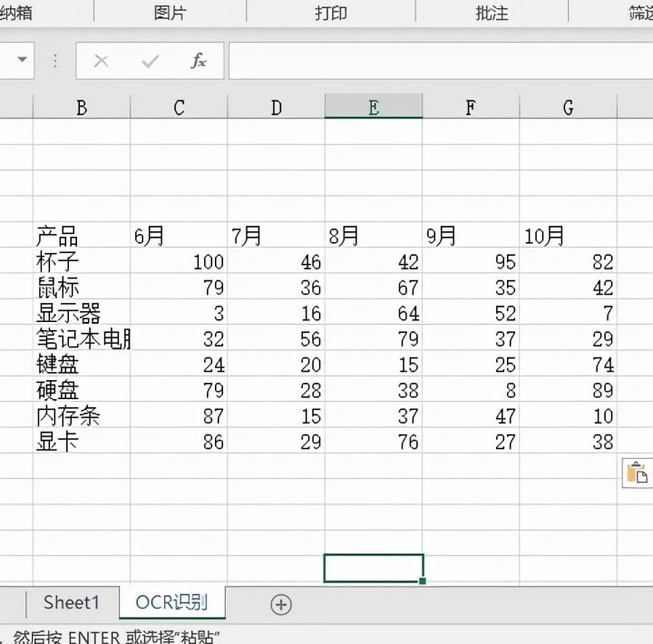Open the paste options icon
This screenshot has width=653, height=644.
[x=638, y=473]
